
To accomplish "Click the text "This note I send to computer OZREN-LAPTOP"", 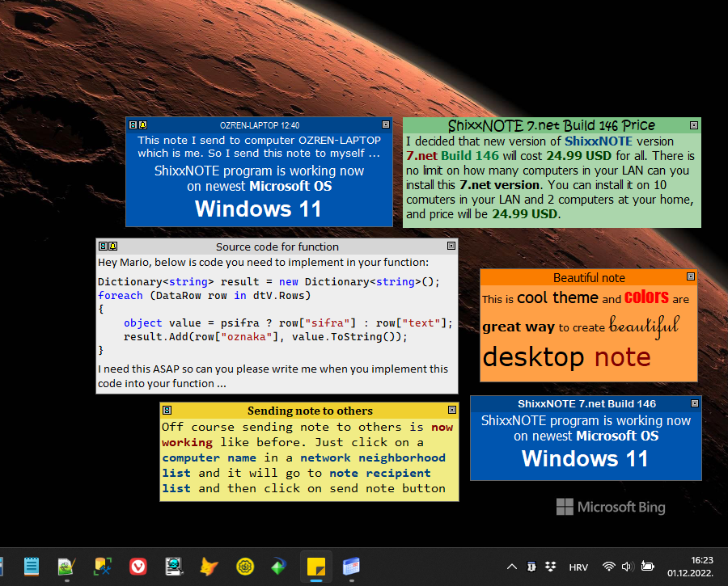I will tap(259, 140).
